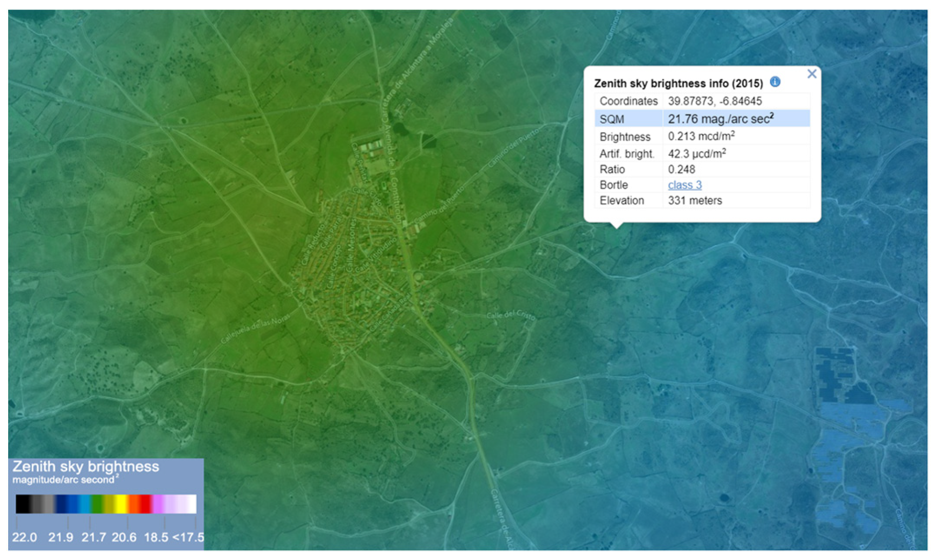This screenshot has width=935, height=560.
Task: Click the green segment of legend colorbar
Action: pyautogui.click(x=97, y=504)
